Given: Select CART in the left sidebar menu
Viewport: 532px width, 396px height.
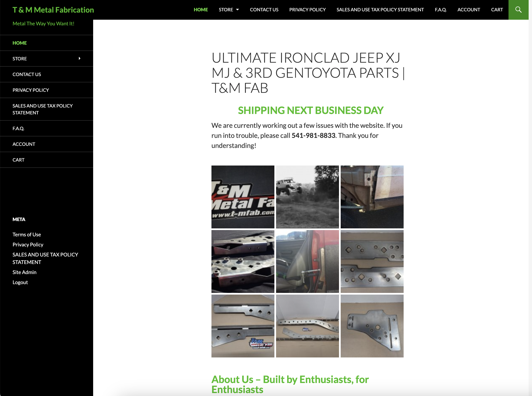Looking at the screenshot, I should (47, 160).
